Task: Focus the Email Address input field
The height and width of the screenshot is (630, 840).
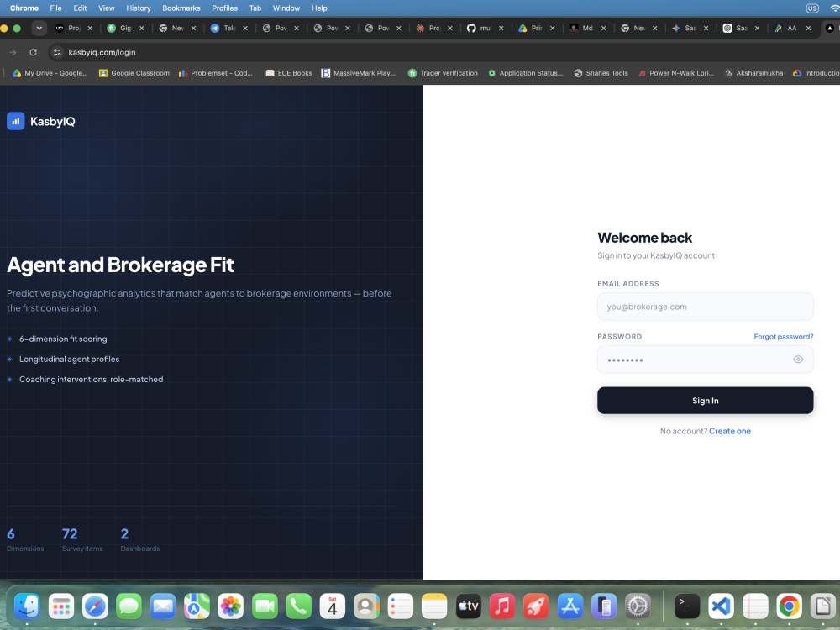Action: point(705,307)
